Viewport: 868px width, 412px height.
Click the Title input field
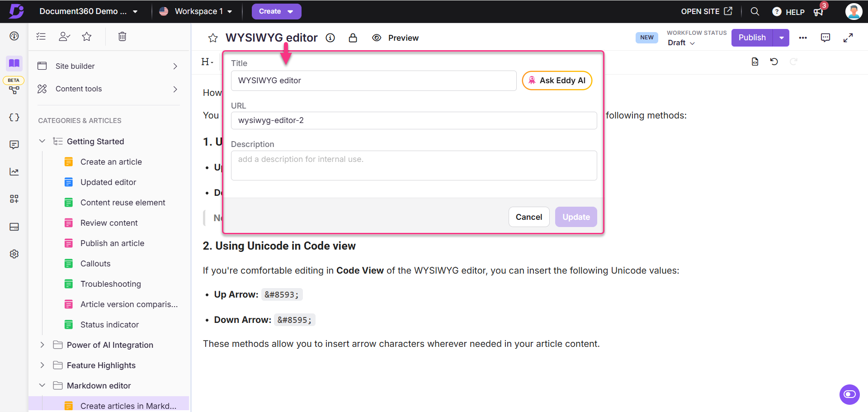[x=373, y=81]
